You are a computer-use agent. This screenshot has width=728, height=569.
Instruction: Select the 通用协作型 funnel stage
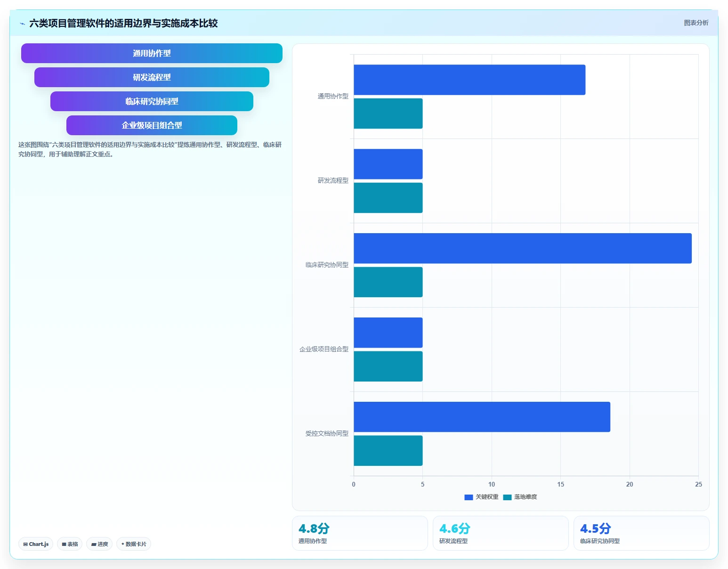[152, 53]
